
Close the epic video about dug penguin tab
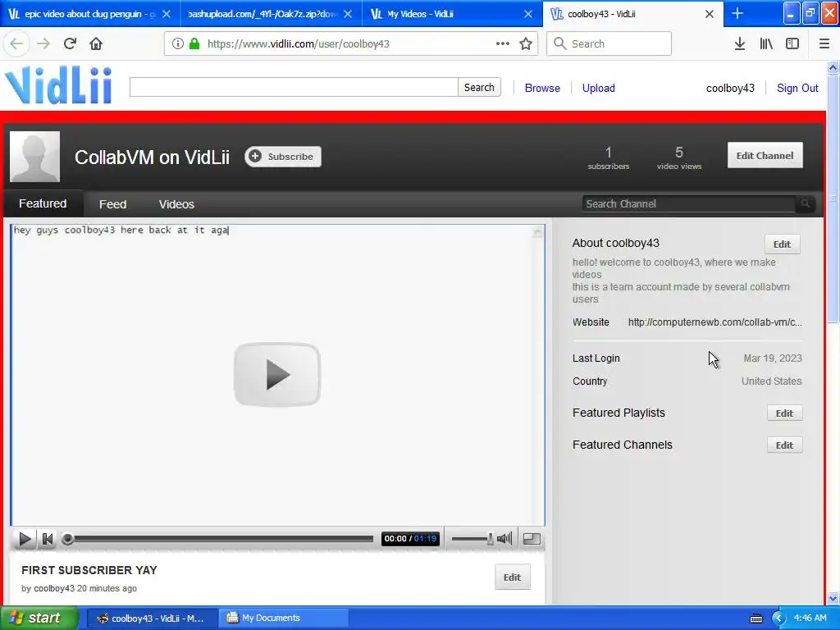pyautogui.click(x=167, y=14)
